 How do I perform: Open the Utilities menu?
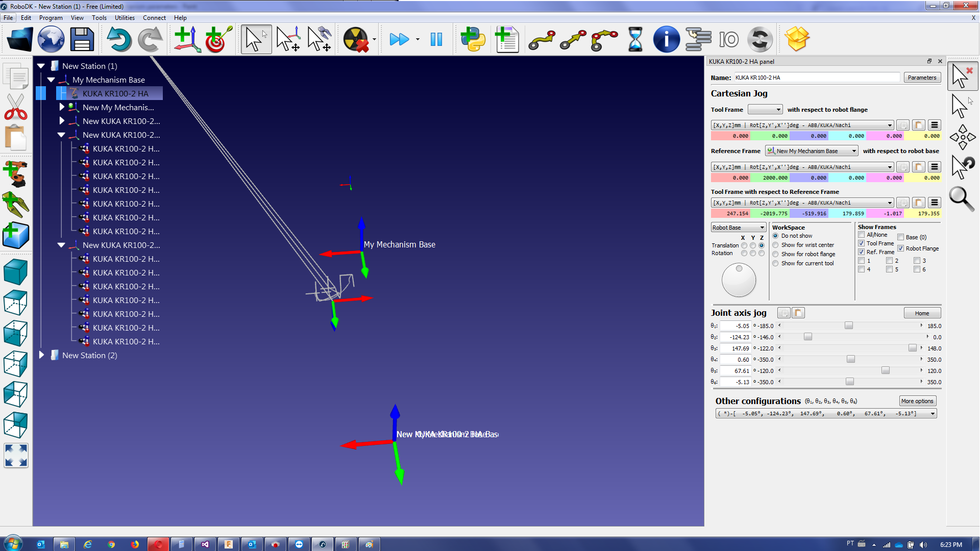click(125, 17)
